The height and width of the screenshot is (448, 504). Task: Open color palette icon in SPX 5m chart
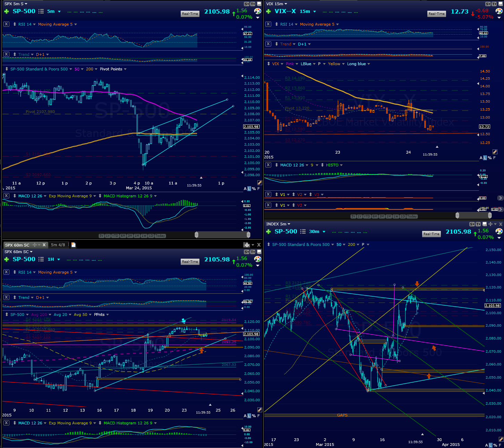[x=257, y=11]
